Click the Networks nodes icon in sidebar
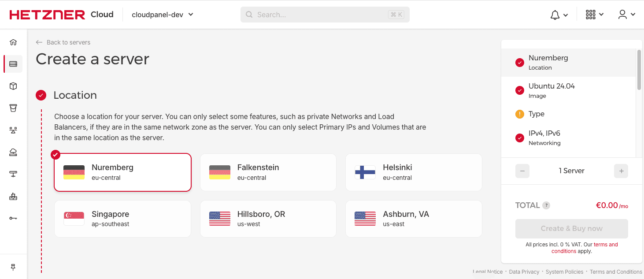Viewport: 644px width, 279px height. click(x=13, y=130)
